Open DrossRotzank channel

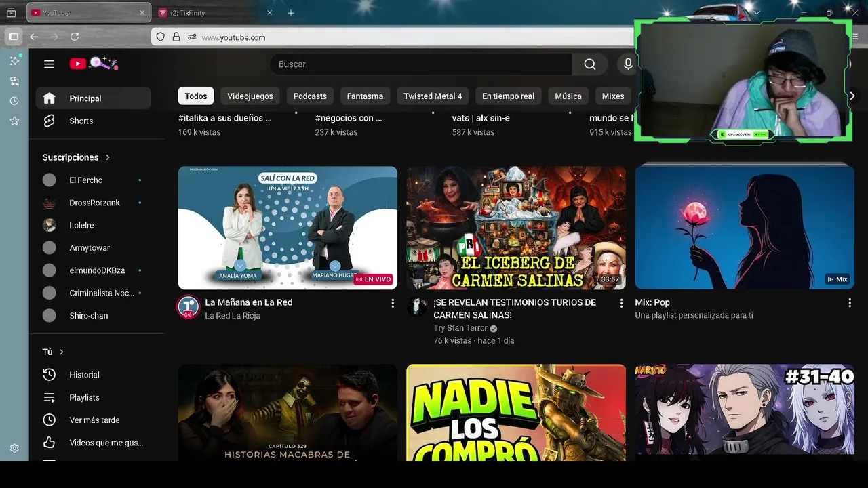point(94,203)
